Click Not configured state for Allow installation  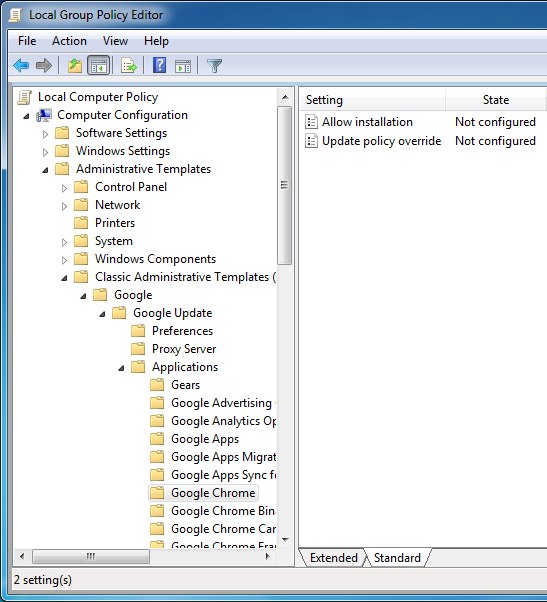[x=495, y=122]
